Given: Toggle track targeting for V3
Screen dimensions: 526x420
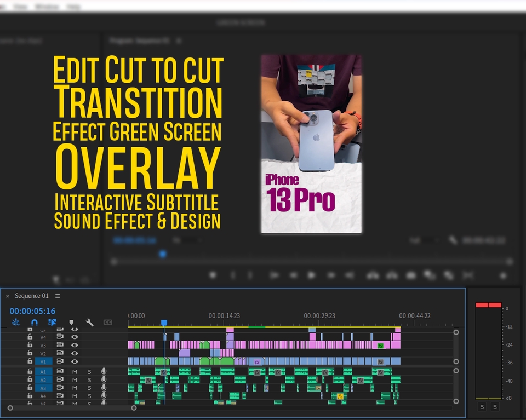Looking at the screenshot, I should (43, 345).
